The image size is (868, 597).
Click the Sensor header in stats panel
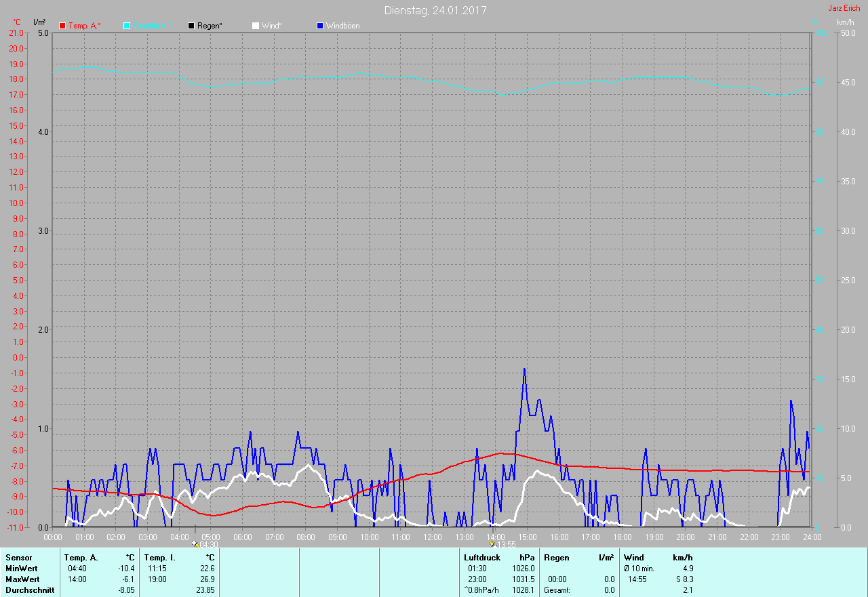point(18,557)
